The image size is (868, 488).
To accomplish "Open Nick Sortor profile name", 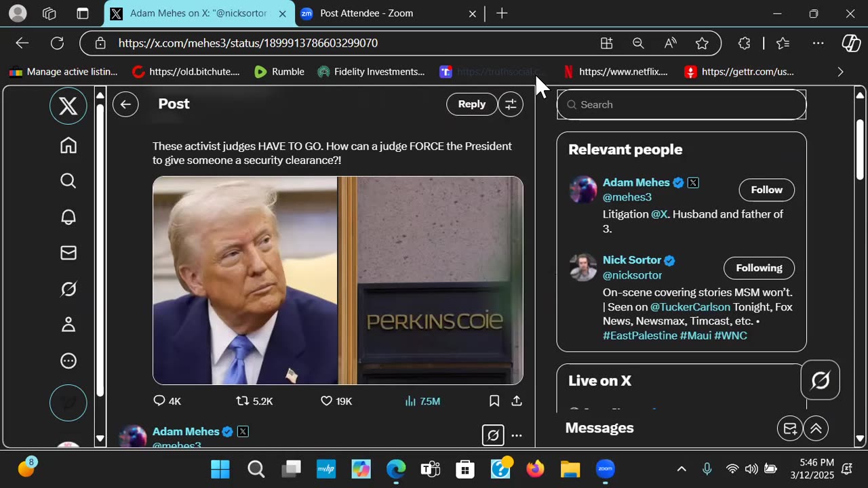I will (x=632, y=260).
